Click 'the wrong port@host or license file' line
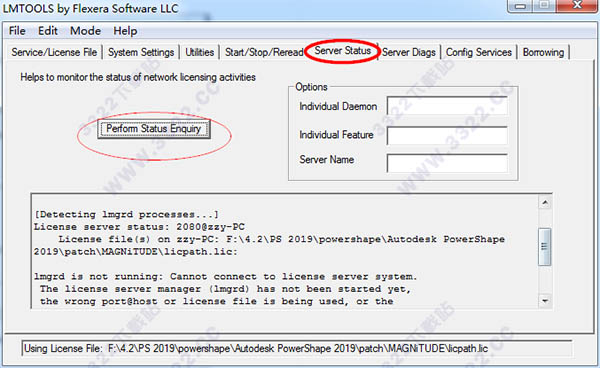 217,301
